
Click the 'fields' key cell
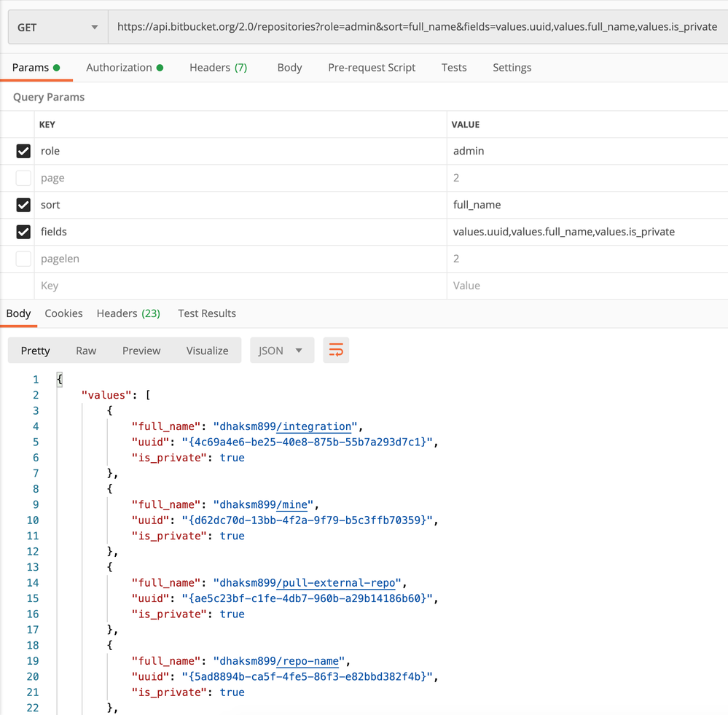(x=240, y=232)
